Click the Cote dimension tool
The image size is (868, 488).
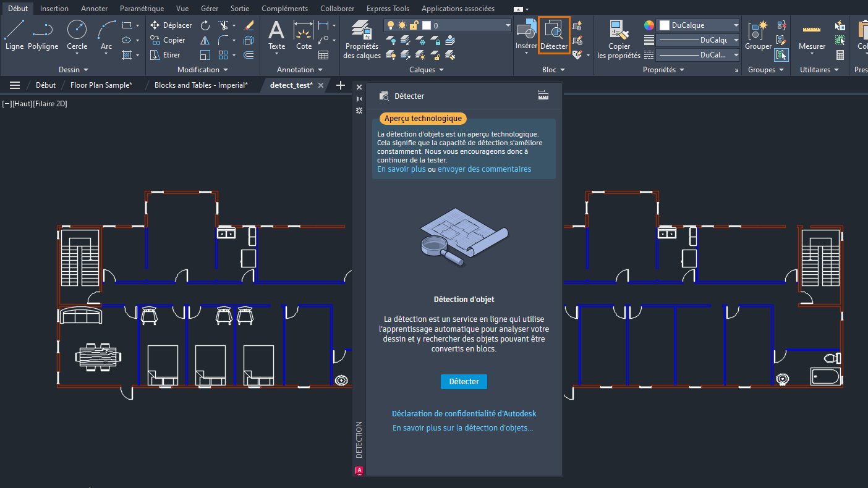(304, 35)
